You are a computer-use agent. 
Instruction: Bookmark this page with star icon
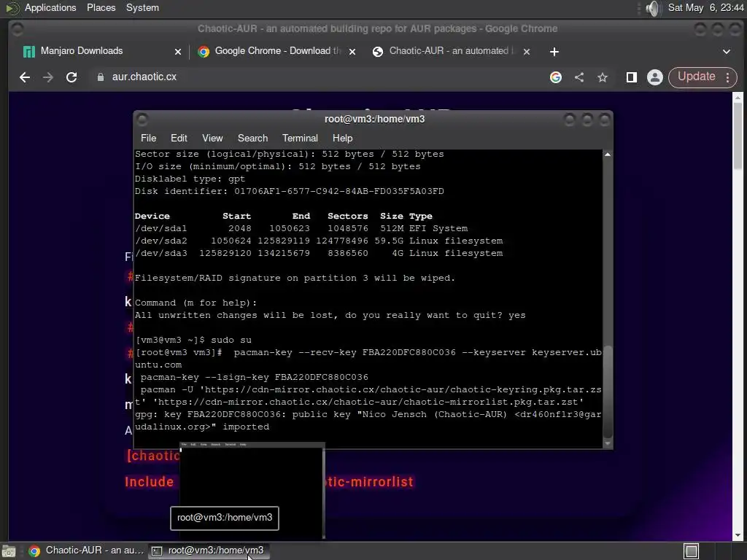(603, 77)
